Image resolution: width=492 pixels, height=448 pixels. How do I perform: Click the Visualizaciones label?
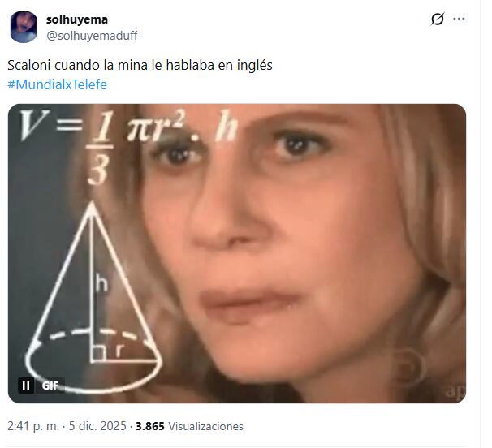[x=206, y=426]
